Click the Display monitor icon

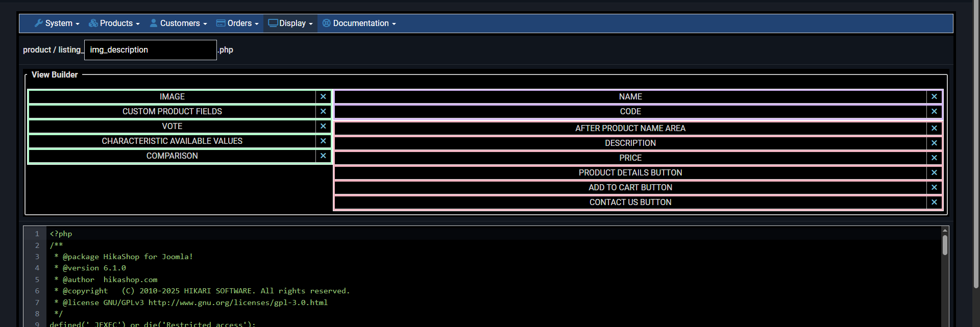click(273, 23)
